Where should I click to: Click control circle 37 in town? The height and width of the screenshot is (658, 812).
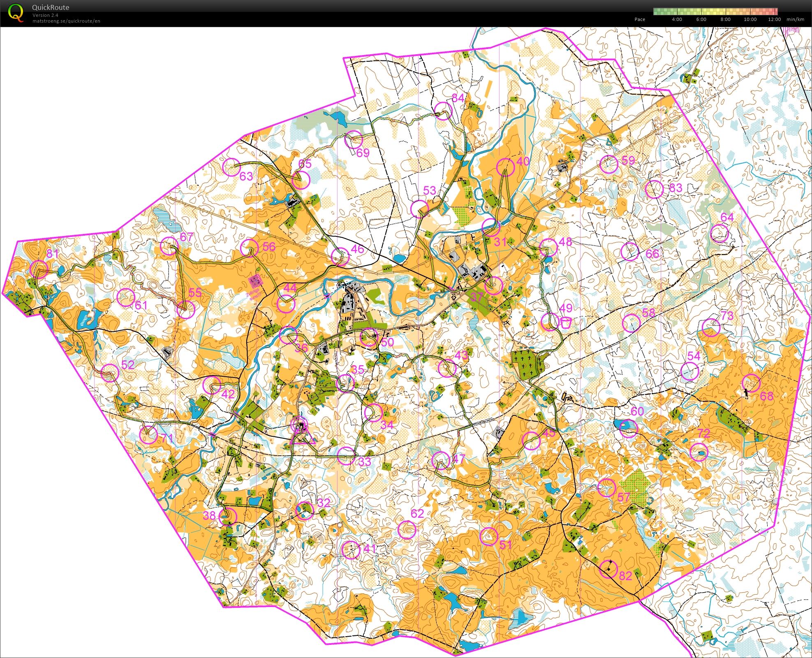tap(493, 285)
